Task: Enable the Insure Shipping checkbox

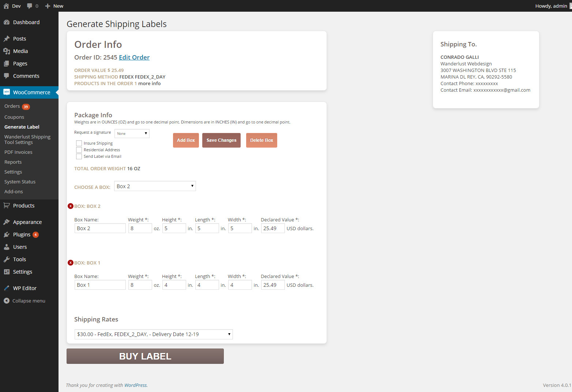Action: 79,143
